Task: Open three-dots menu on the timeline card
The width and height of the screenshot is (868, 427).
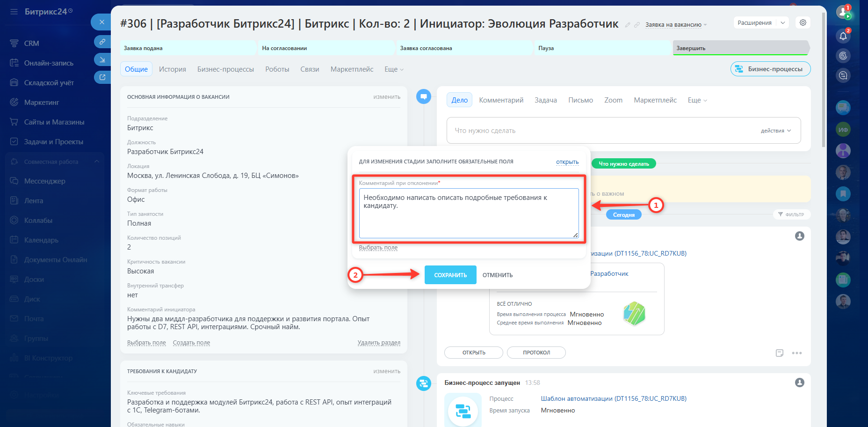Action: (797, 353)
